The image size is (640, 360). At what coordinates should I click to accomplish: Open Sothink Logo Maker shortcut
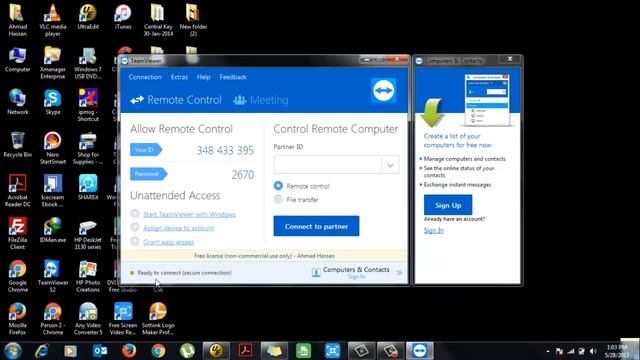158,319
